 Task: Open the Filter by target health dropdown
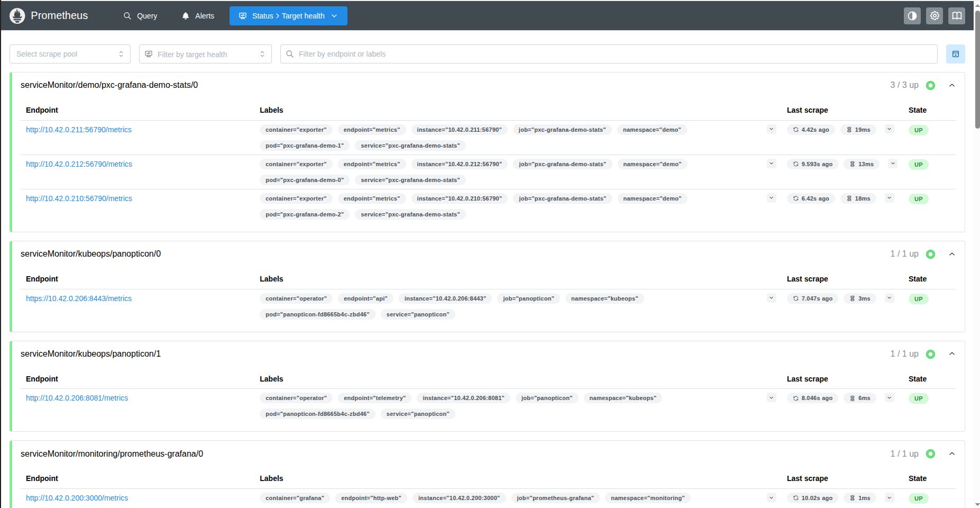click(205, 54)
